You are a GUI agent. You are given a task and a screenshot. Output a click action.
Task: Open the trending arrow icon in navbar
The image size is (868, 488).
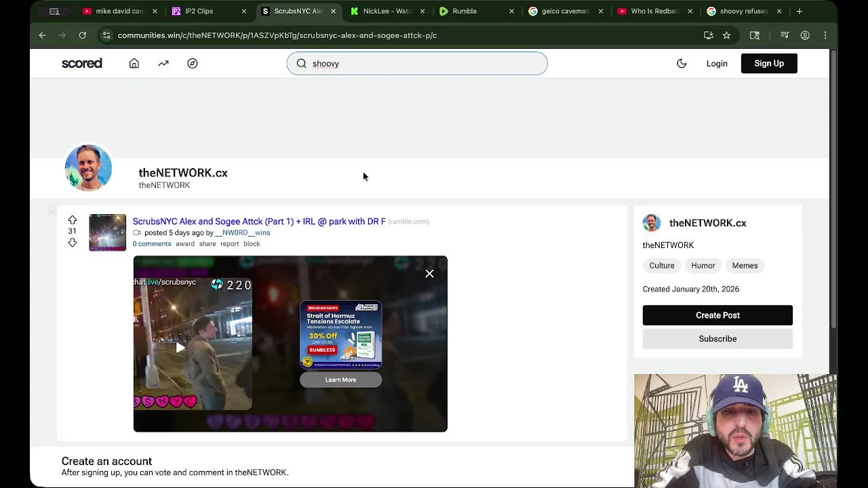pos(163,64)
